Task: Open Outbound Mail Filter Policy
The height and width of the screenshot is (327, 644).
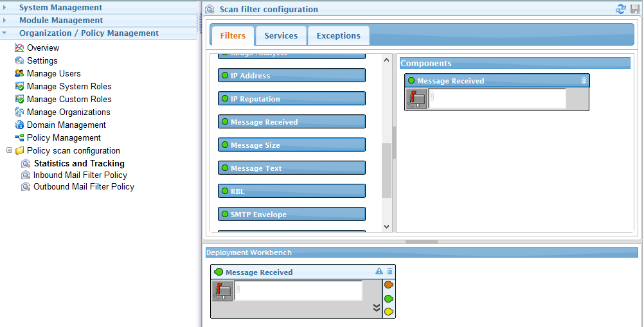Action: pos(84,187)
